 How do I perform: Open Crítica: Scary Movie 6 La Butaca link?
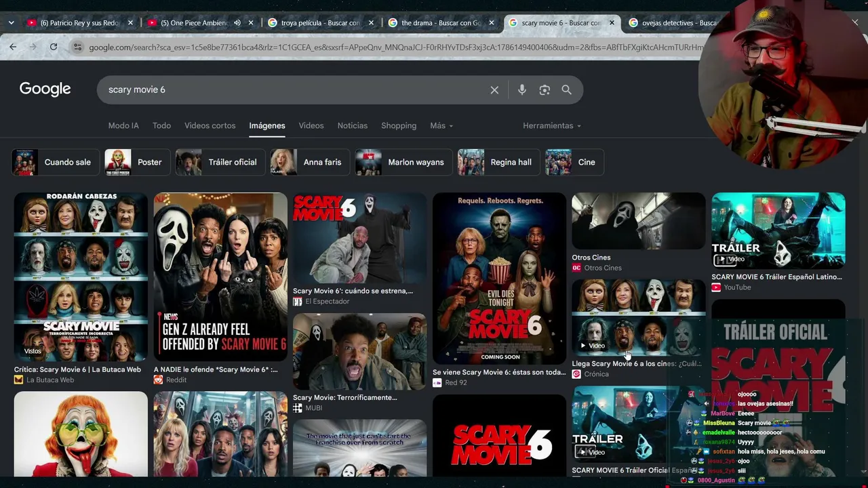tap(77, 370)
